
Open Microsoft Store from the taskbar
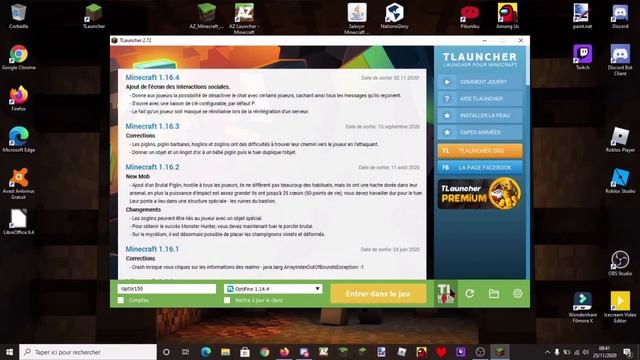[245, 352]
